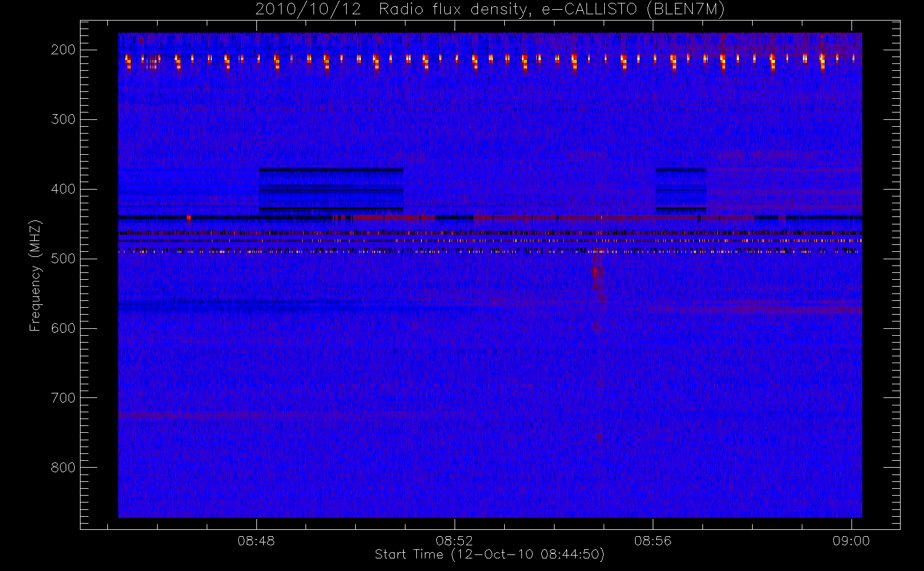Viewport: 924px width, 571px height.
Task: Click the 300 frequency tick label
Action: pyautogui.click(x=63, y=119)
